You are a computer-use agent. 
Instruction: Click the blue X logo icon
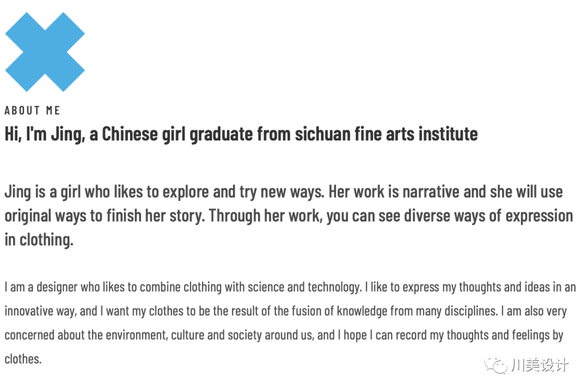point(45,52)
